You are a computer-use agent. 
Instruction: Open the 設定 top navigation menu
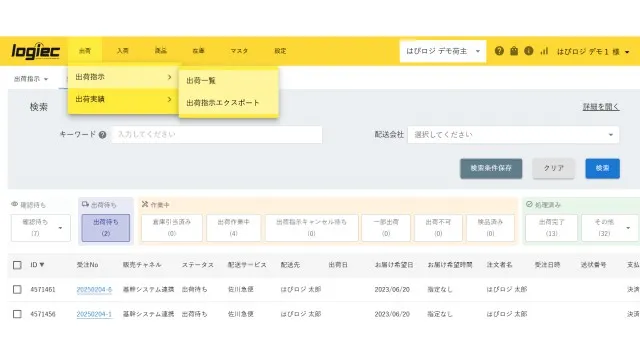pyautogui.click(x=280, y=51)
